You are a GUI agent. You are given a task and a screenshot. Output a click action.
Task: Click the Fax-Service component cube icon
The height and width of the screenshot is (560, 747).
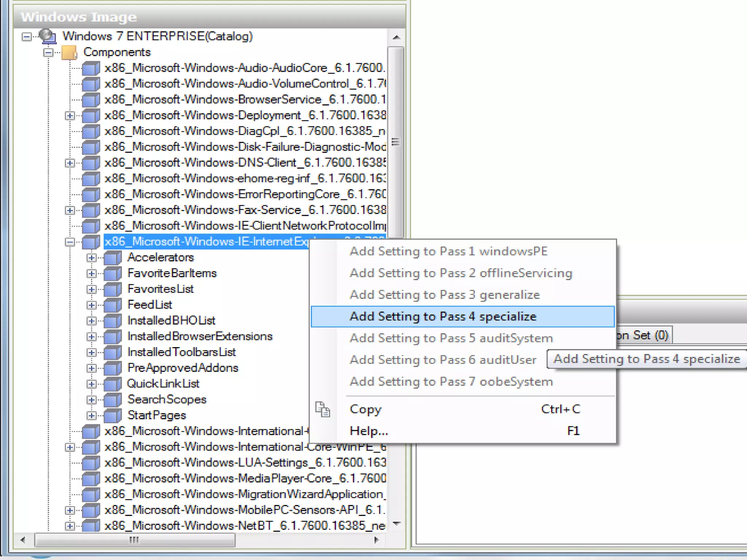(x=91, y=210)
